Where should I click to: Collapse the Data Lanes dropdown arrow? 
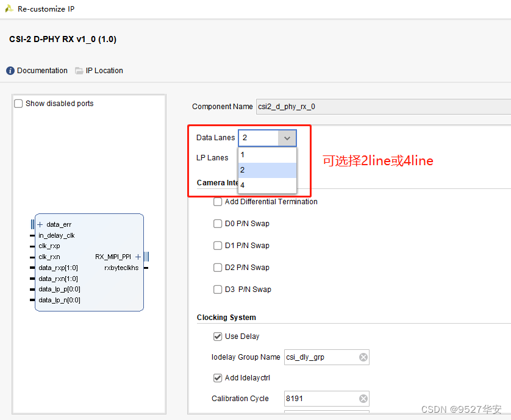pos(287,138)
